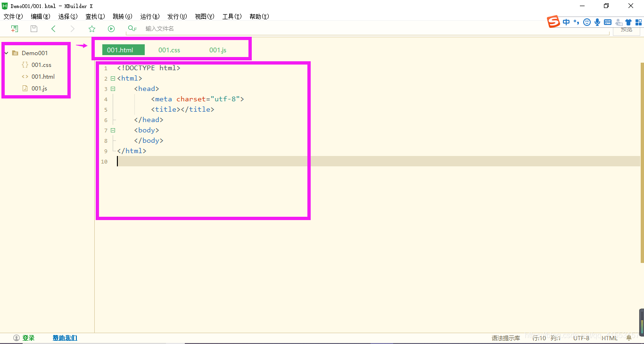Fold the html tag at line 2
The image size is (644, 344).
tap(113, 78)
